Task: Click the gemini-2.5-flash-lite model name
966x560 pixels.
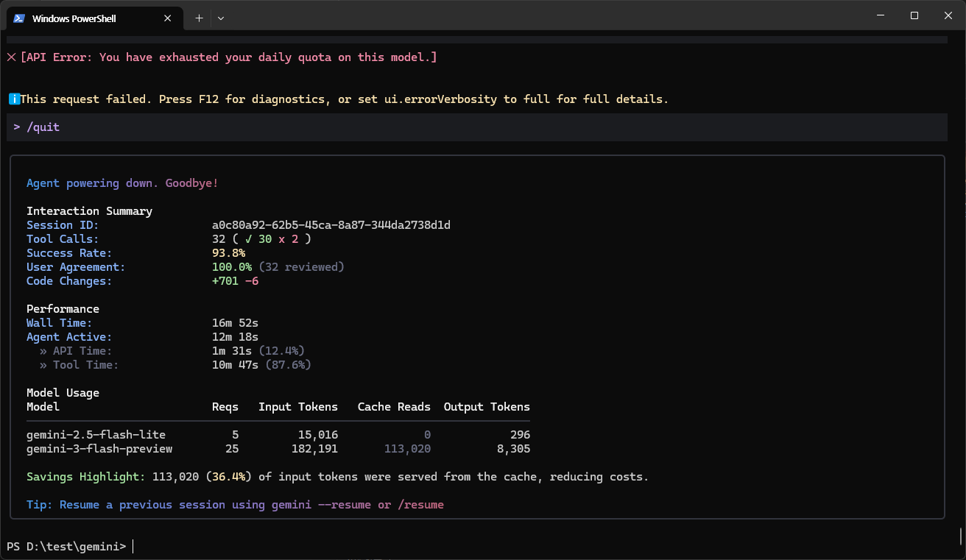Action: pyautogui.click(x=96, y=434)
